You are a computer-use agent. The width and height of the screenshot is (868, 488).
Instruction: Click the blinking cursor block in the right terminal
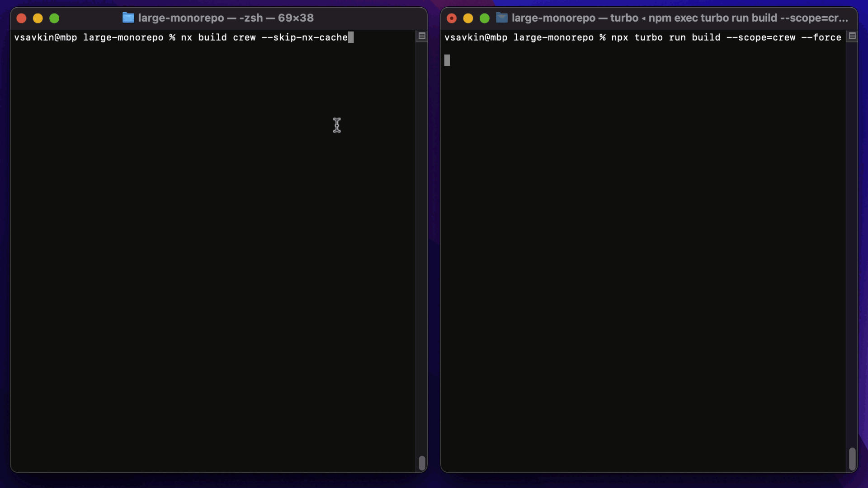point(448,60)
